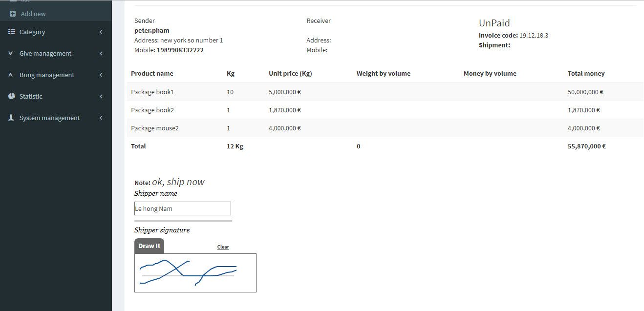Click inside the signature drawing canvas
Image resolution: width=644 pixels, height=311 pixels.
(195, 272)
